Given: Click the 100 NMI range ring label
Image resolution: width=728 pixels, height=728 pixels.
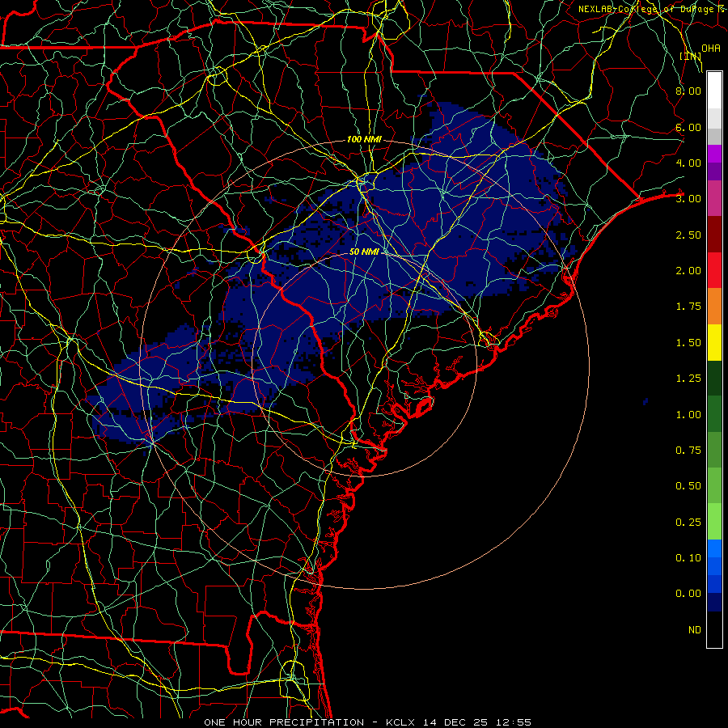Looking at the screenshot, I should tap(364, 139).
